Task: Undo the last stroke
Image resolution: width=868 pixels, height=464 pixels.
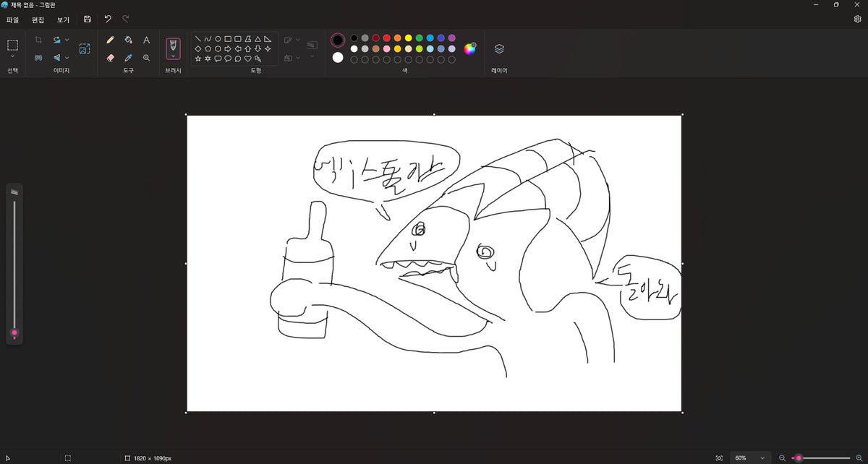Action: (x=108, y=19)
